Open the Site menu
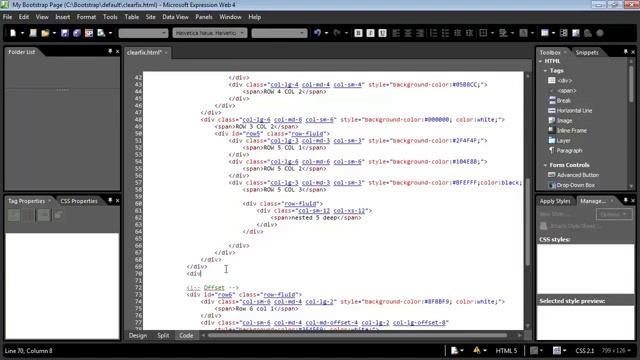The image size is (640, 360). (151, 17)
